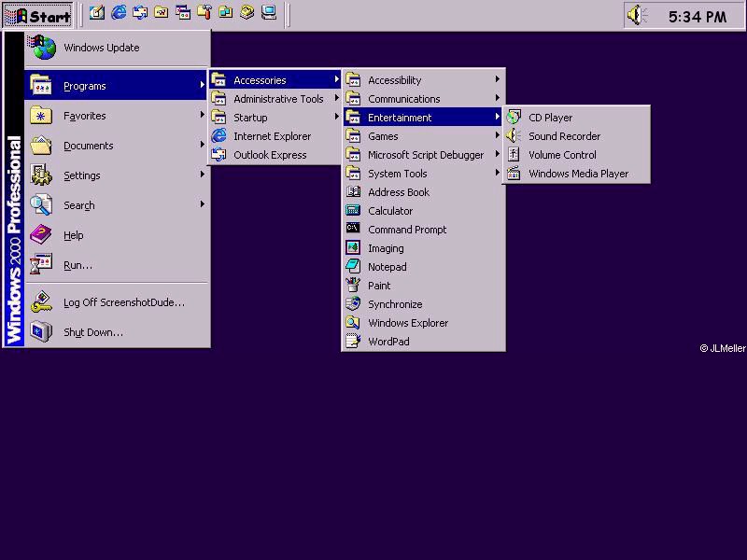Launch Paint from Accessories
Screen dimensions: 747x560
(x=423, y=286)
